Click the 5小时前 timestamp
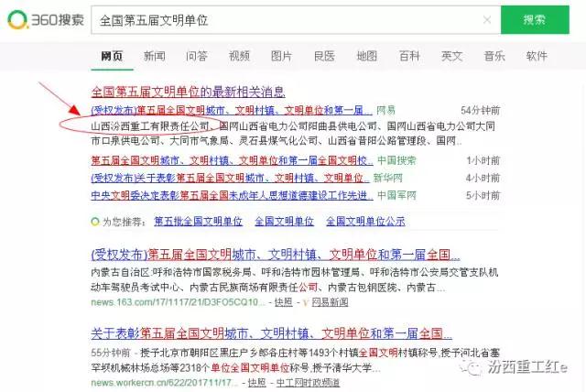The image size is (586, 392). 483,195
